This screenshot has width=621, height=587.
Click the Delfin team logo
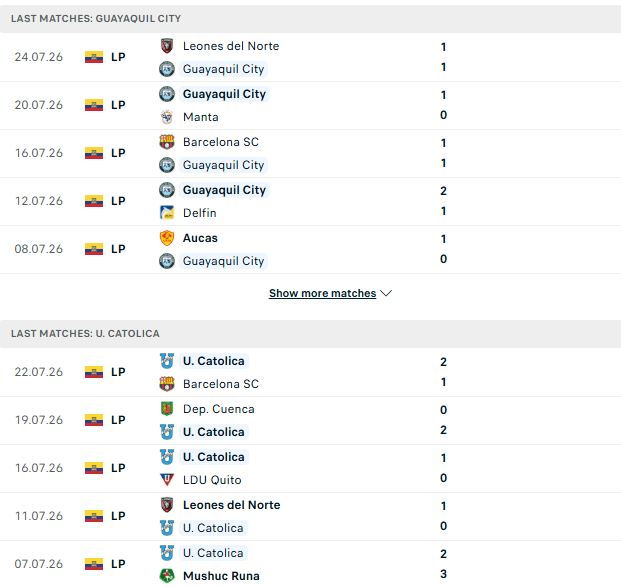pyautogui.click(x=167, y=213)
